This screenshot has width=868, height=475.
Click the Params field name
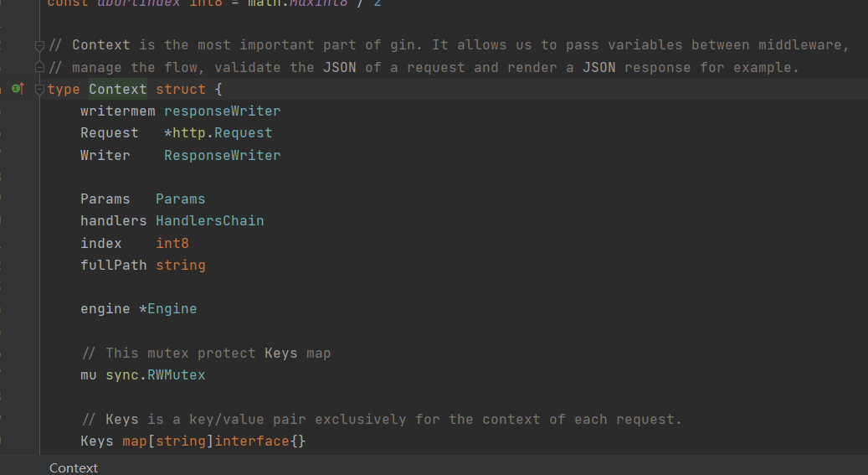click(105, 199)
